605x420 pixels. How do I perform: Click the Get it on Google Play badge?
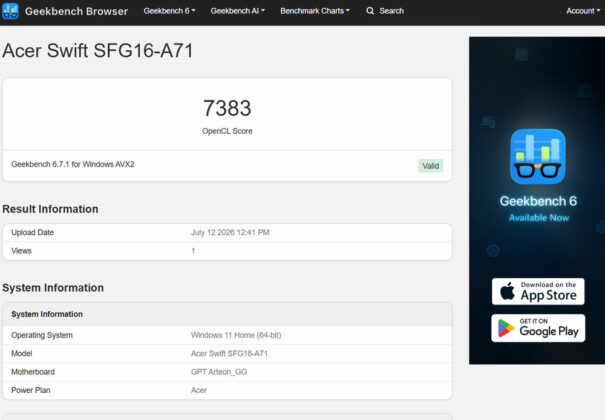coord(538,328)
